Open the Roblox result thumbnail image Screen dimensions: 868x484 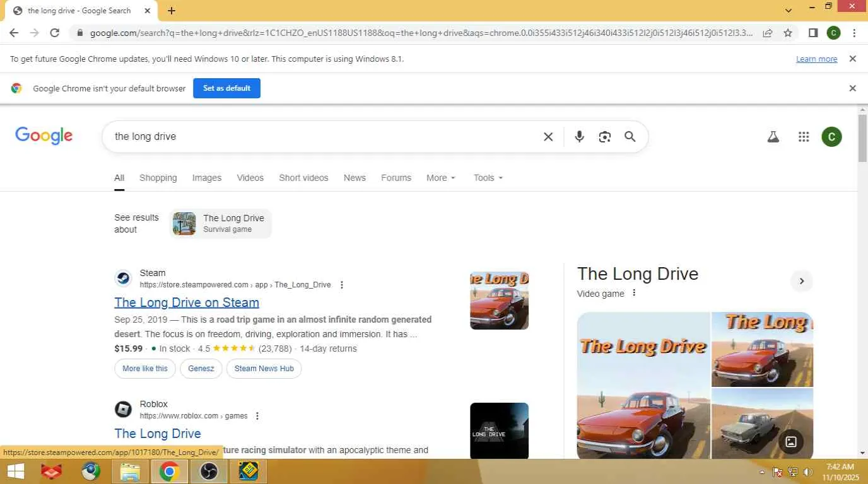point(499,431)
